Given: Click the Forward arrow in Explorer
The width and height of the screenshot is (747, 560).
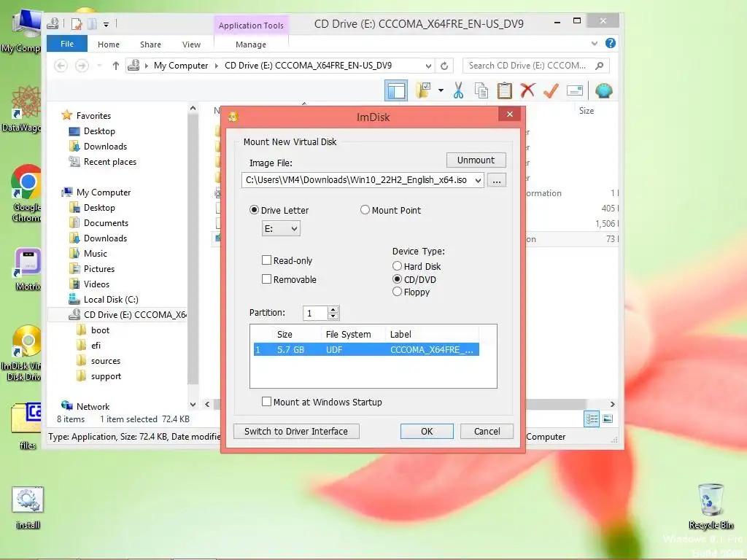Looking at the screenshot, I should tap(82, 65).
